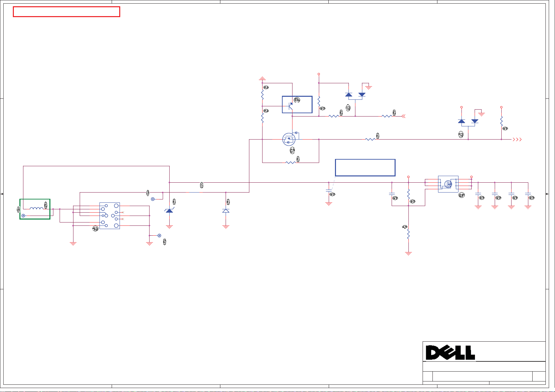Screen dimensions: 555x392
Task: Click the Dell logo in title block
Action: 450,353
